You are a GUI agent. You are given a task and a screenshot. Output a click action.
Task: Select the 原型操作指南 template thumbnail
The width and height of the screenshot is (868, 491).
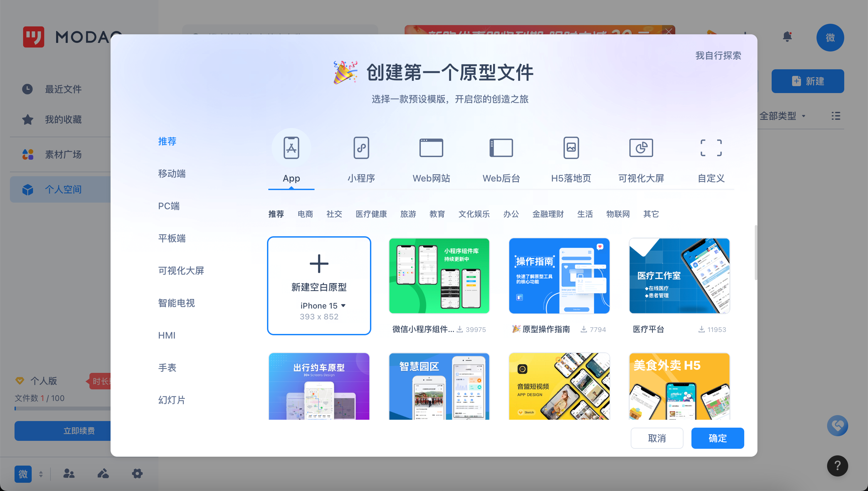click(559, 276)
